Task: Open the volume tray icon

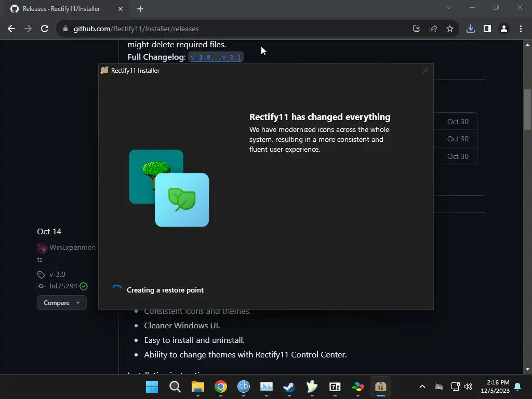Action: click(x=468, y=387)
